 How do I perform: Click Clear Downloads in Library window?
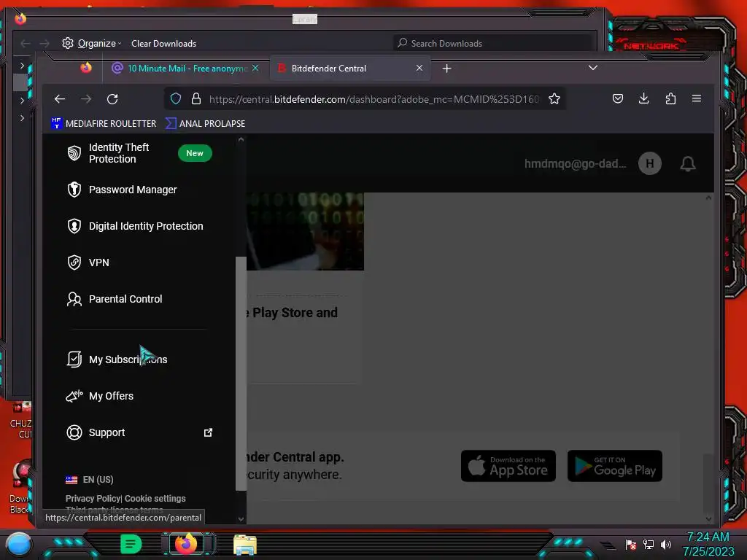(x=163, y=43)
